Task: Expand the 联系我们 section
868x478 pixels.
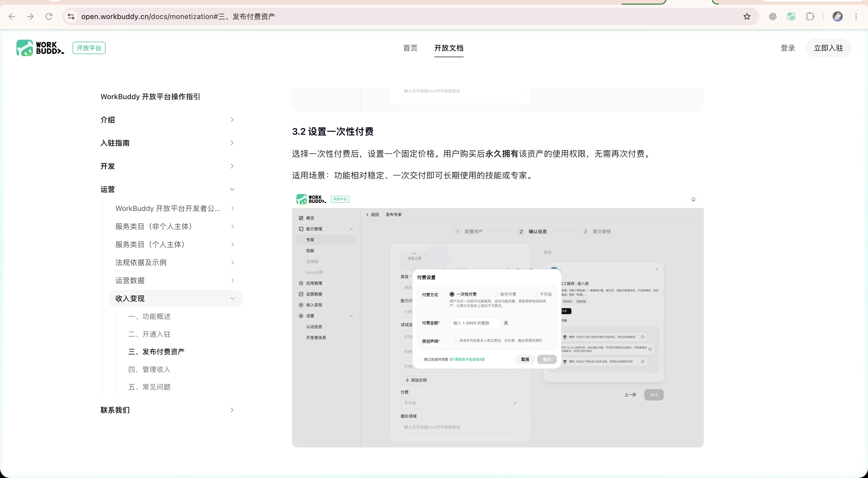Action: pos(168,410)
